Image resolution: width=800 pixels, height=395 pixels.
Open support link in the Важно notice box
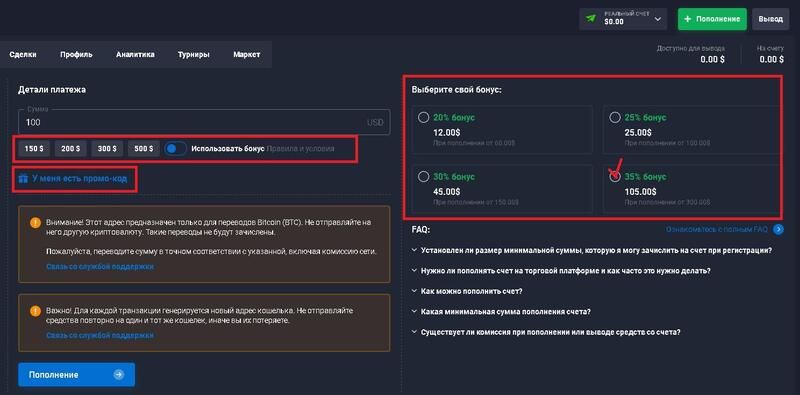point(99,335)
